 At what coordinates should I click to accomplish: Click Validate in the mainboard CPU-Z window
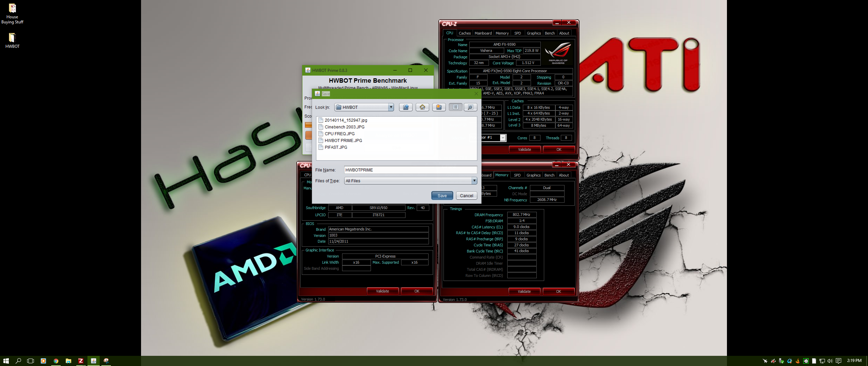click(x=382, y=291)
